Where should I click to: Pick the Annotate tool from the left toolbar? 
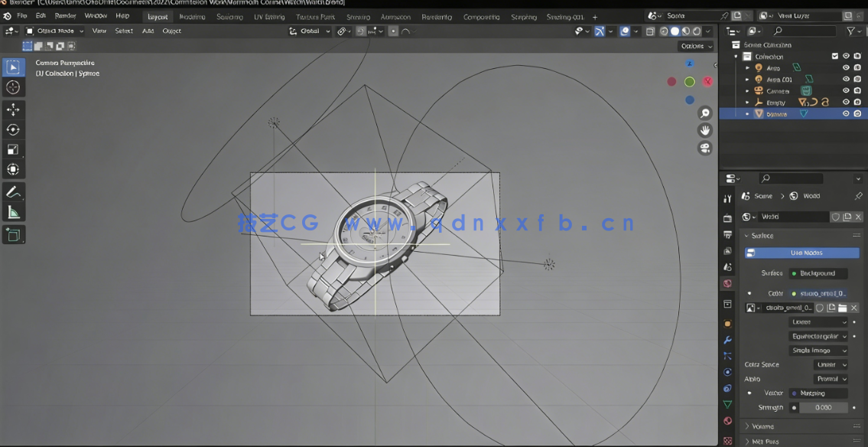point(13,191)
